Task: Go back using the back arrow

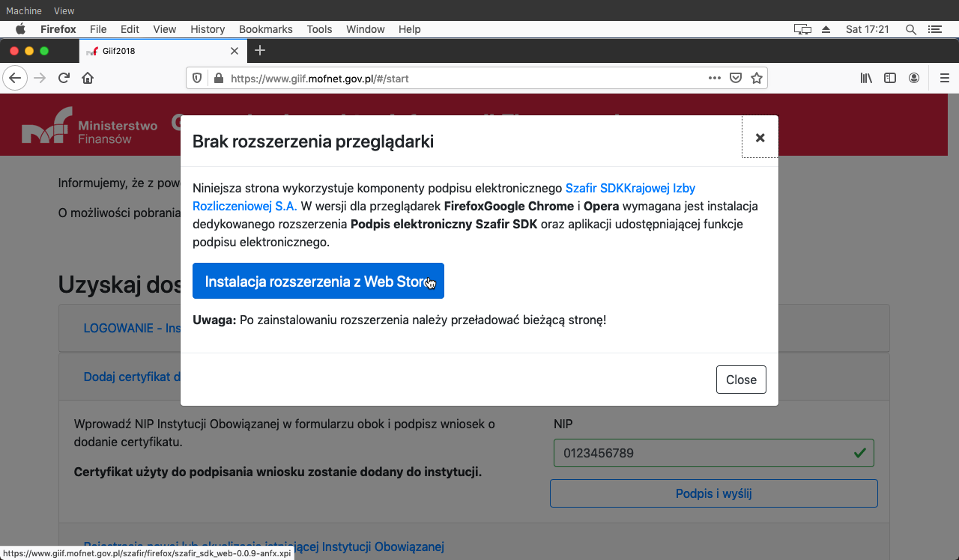Action: point(15,78)
